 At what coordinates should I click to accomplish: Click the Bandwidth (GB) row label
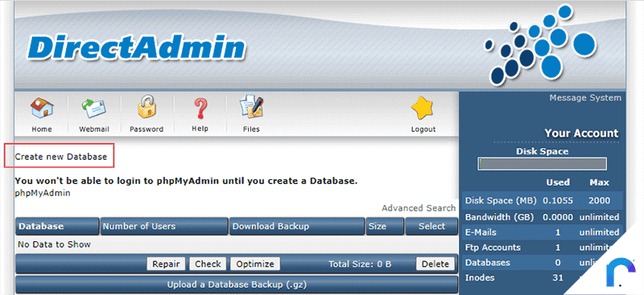pos(499,217)
